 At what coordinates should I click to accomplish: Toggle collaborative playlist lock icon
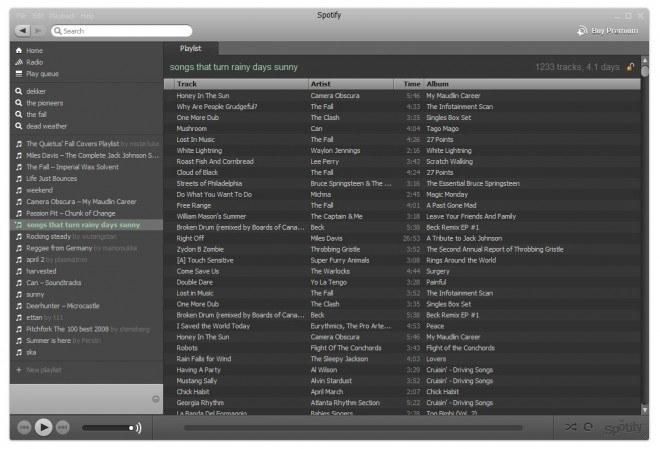630,67
